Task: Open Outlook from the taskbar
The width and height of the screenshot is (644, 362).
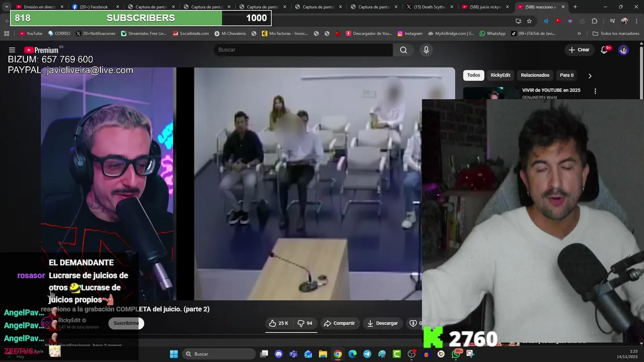Action: click(308, 354)
